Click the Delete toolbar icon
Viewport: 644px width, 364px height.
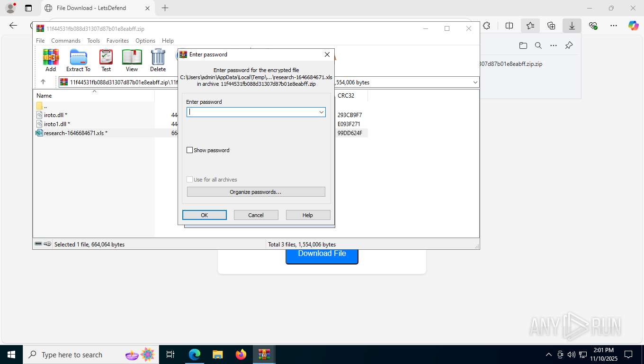(x=158, y=60)
